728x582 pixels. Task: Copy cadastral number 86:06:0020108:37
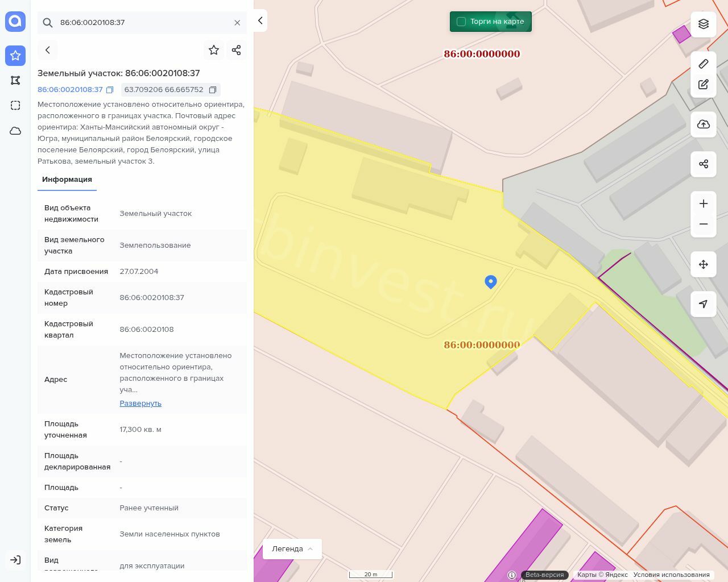(110, 90)
